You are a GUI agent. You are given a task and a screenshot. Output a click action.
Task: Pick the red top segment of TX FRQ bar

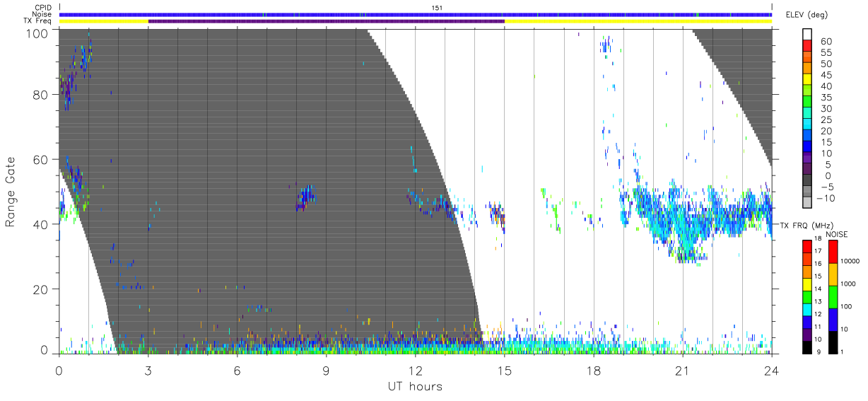click(808, 246)
